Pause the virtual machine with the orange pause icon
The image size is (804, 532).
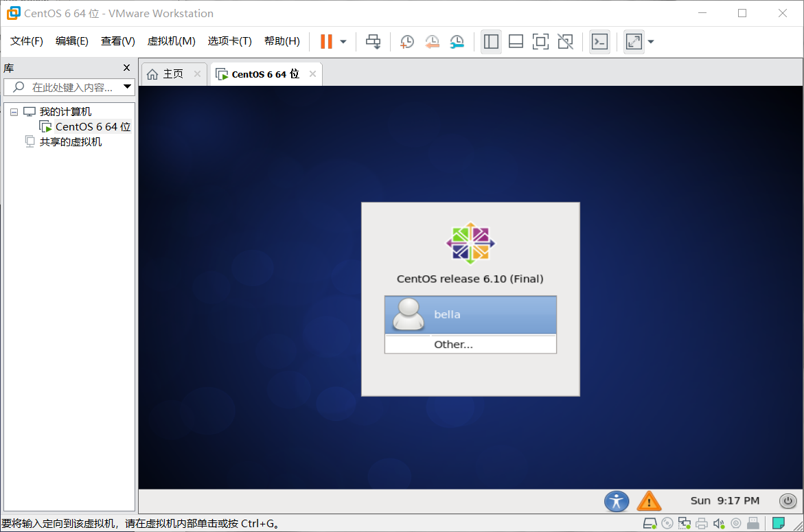pos(326,41)
